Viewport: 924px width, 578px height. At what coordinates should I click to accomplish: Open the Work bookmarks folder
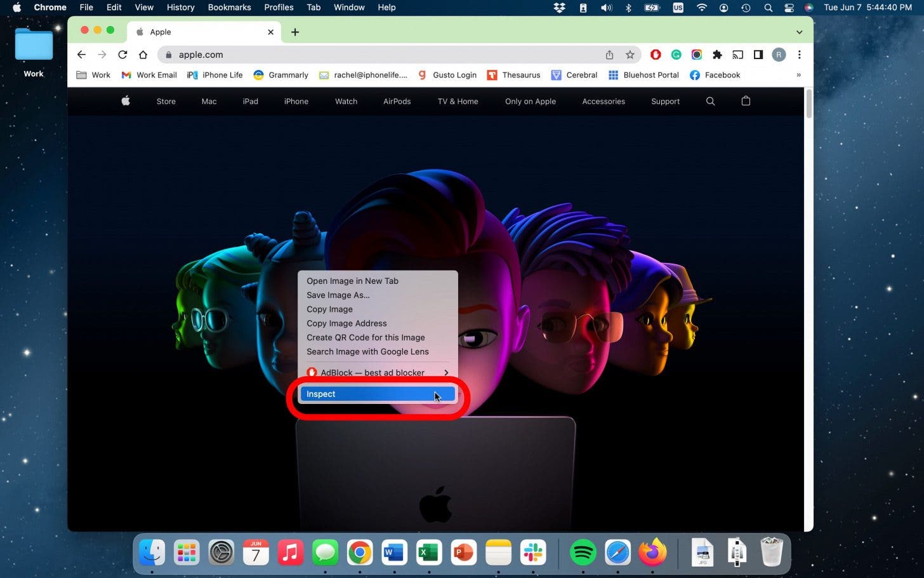coord(93,75)
